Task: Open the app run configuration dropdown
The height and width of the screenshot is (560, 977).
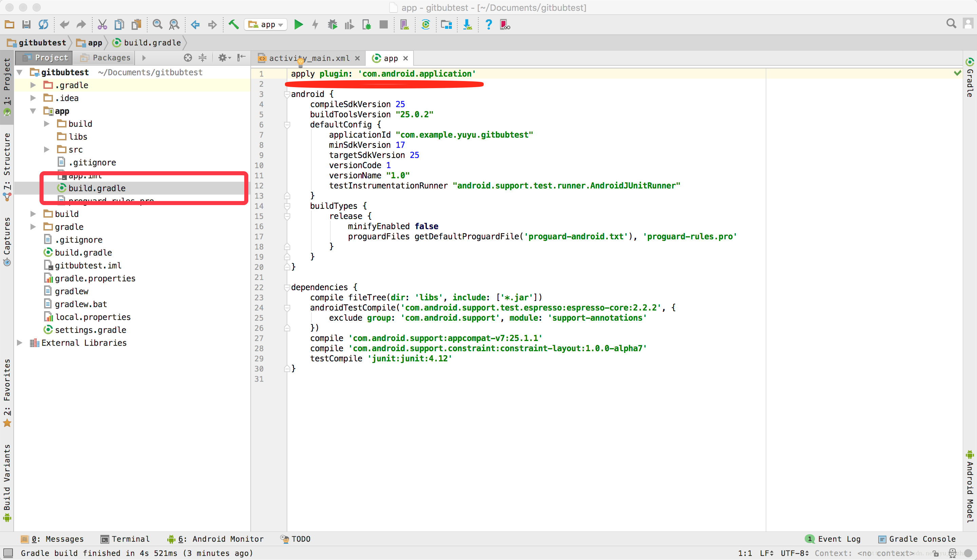Action: [266, 25]
